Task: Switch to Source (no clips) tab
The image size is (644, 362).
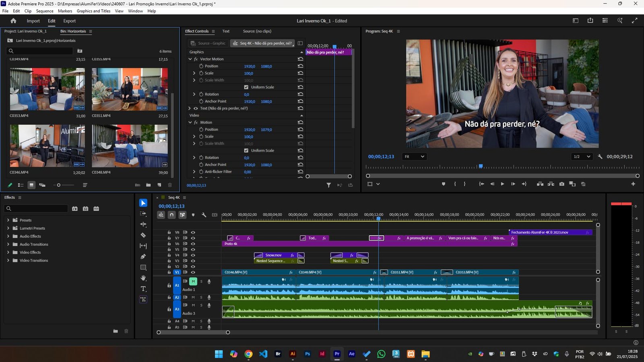Action: (x=257, y=31)
